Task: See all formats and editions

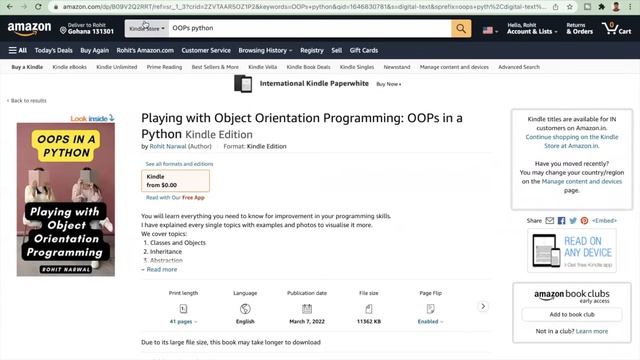Action: 179,164
